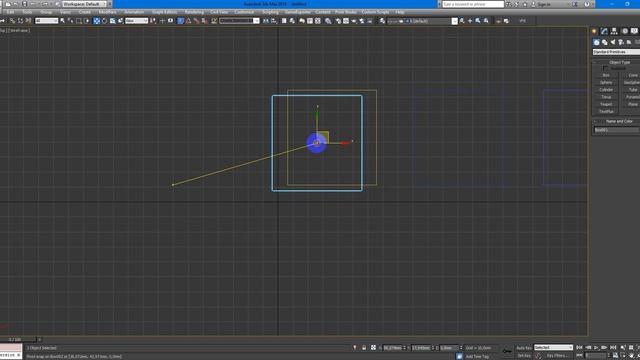Toggle Window/Crossing selection mode
This screenshot has height=360, width=640.
click(x=87, y=21)
